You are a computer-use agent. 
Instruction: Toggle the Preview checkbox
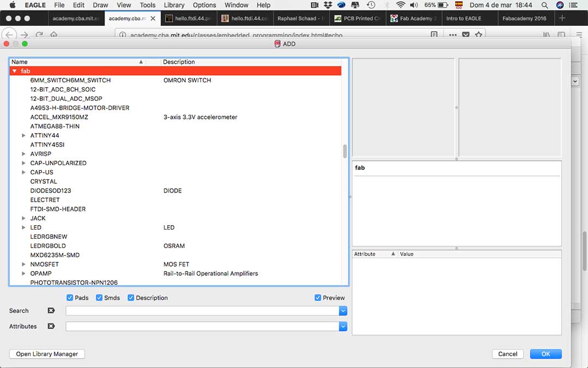(318, 298)
